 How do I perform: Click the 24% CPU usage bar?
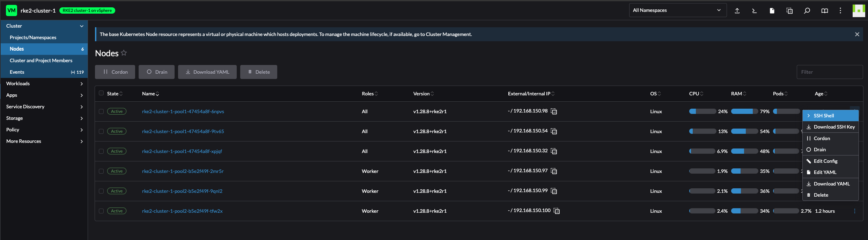(703, 111)
